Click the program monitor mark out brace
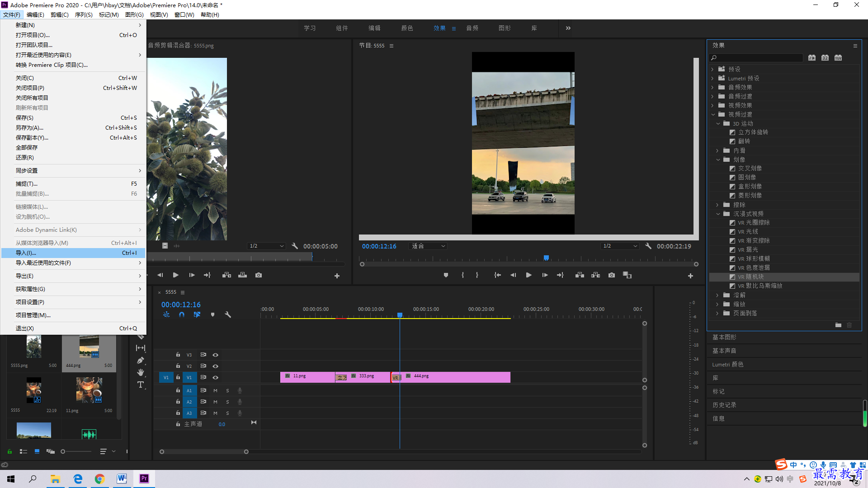868x488 pixels. point(477,275)
